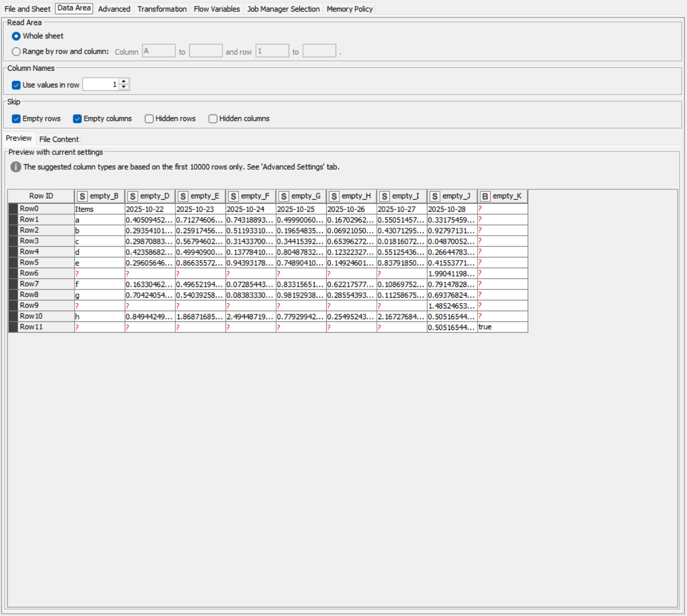Click the String type icon of empty_D column
This screenshot has width=687, height=616.
coord(132,197)
